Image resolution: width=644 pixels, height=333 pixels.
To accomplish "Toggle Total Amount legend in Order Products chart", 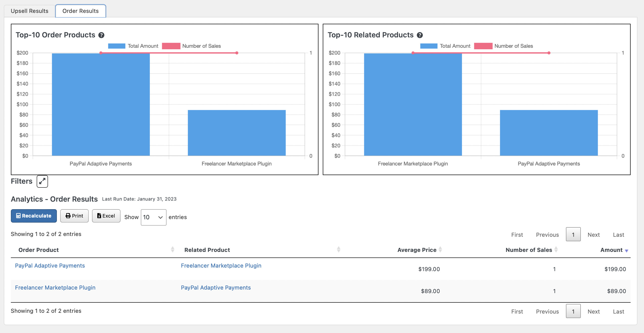I will point(133,46).
